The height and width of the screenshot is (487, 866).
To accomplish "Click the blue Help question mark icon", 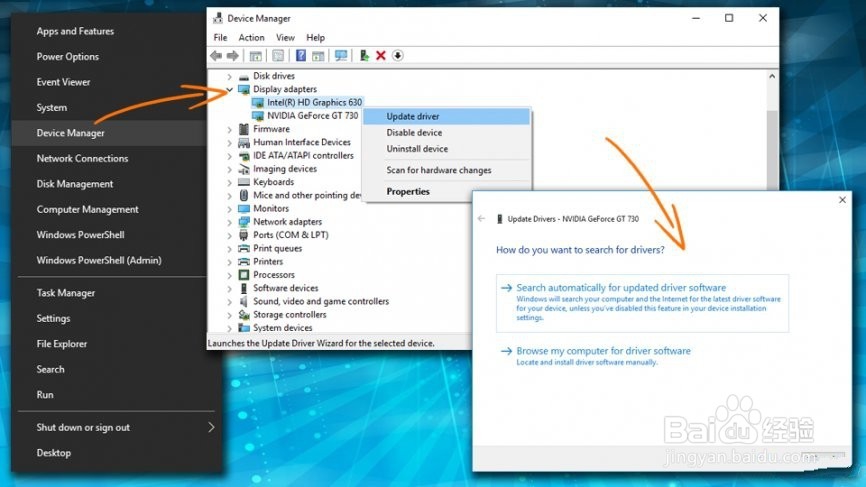I will 300,55.
